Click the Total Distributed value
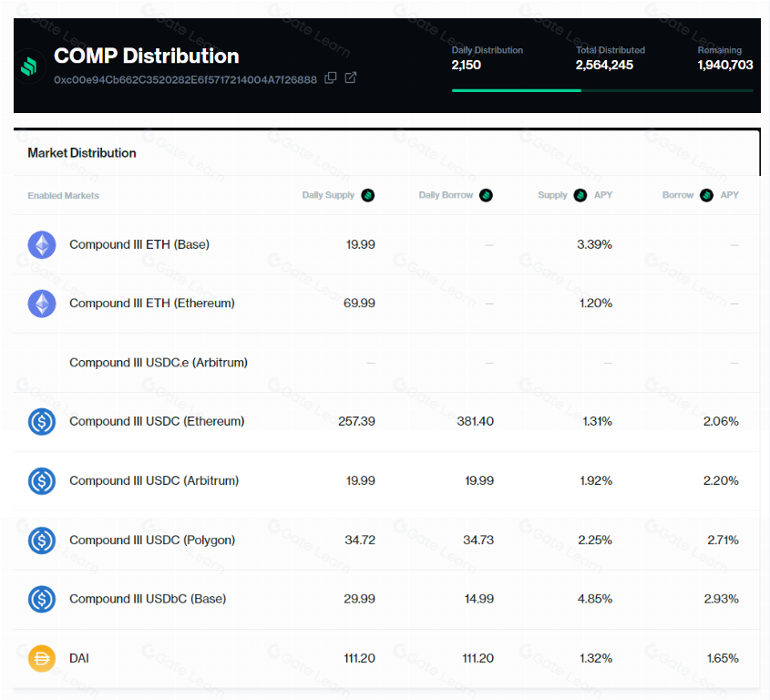 604,65
